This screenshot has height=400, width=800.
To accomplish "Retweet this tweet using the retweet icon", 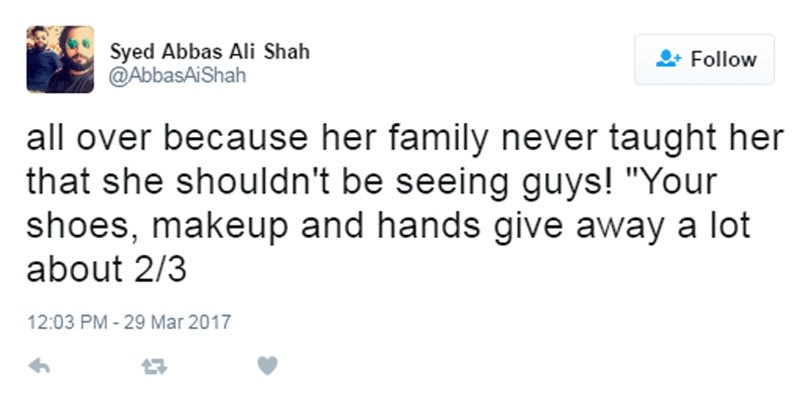I will point(153,367).
